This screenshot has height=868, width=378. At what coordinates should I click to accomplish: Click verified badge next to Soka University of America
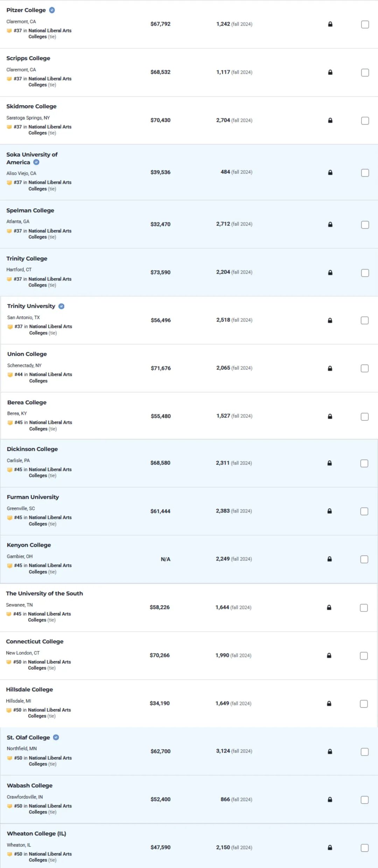[36, 162]
